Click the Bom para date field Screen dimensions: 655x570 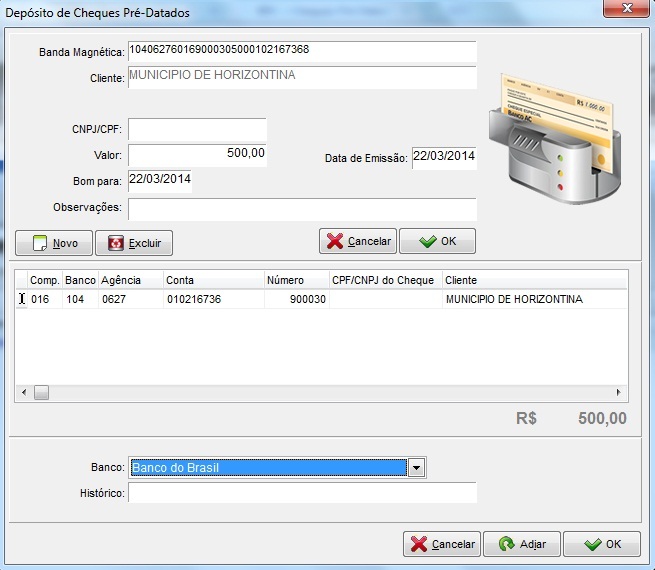[159, 180]
